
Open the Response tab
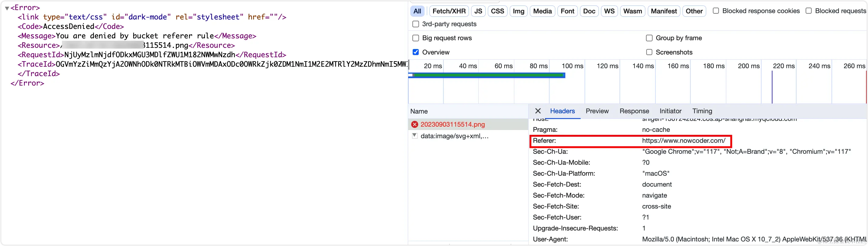[x=634, y=111]
